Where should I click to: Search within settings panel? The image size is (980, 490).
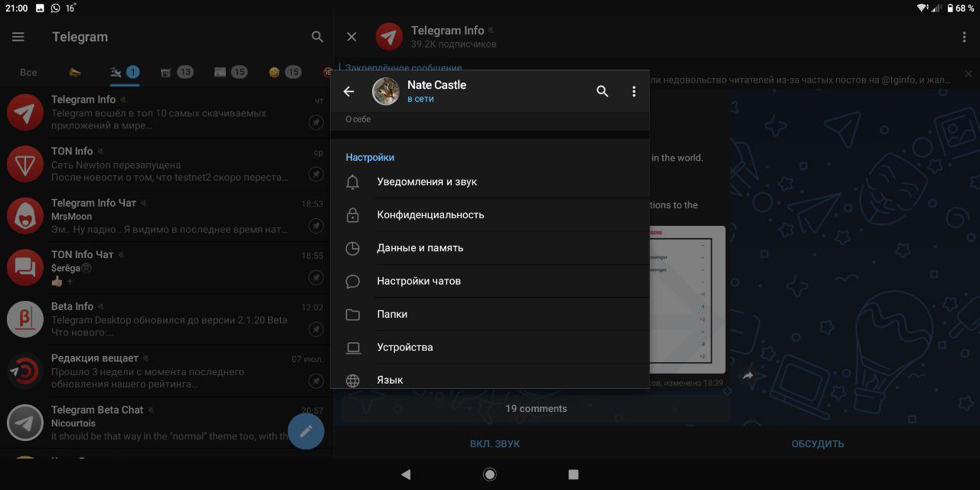coord(603,91)
